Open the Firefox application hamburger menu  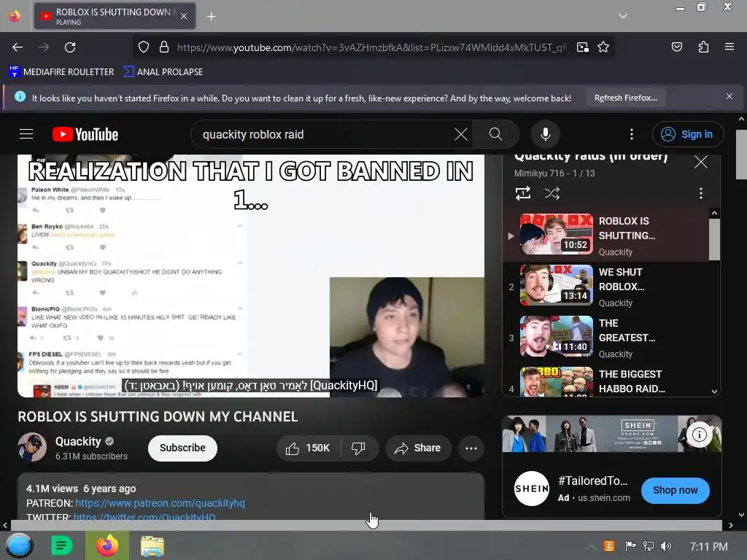point(729,47)
